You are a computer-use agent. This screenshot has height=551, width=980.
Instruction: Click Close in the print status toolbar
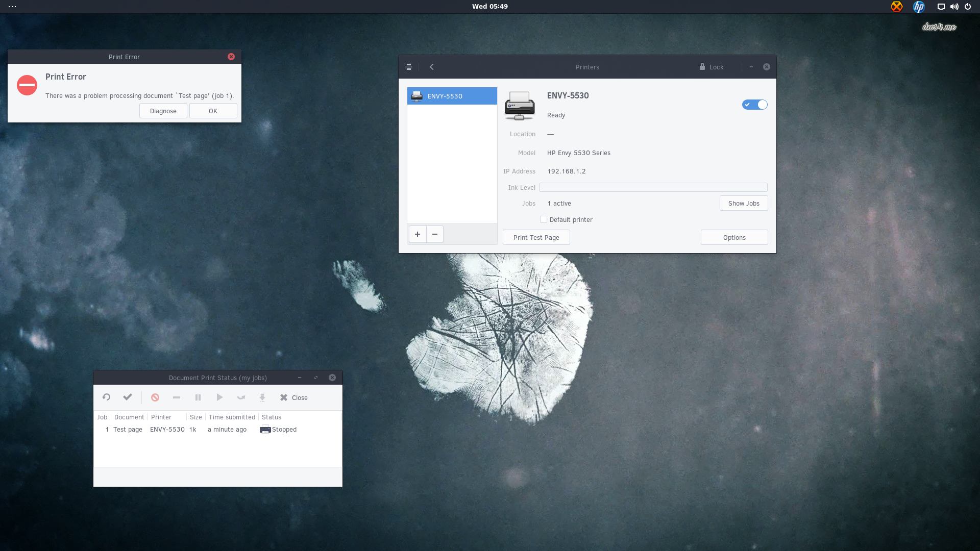point(294,397)
